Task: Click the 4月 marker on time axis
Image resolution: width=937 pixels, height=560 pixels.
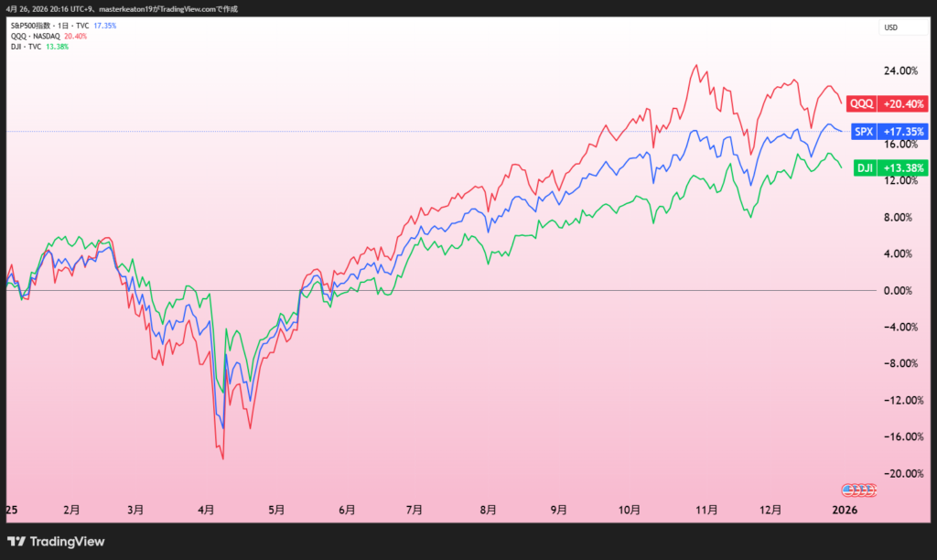Action: [x=207, y=510]
